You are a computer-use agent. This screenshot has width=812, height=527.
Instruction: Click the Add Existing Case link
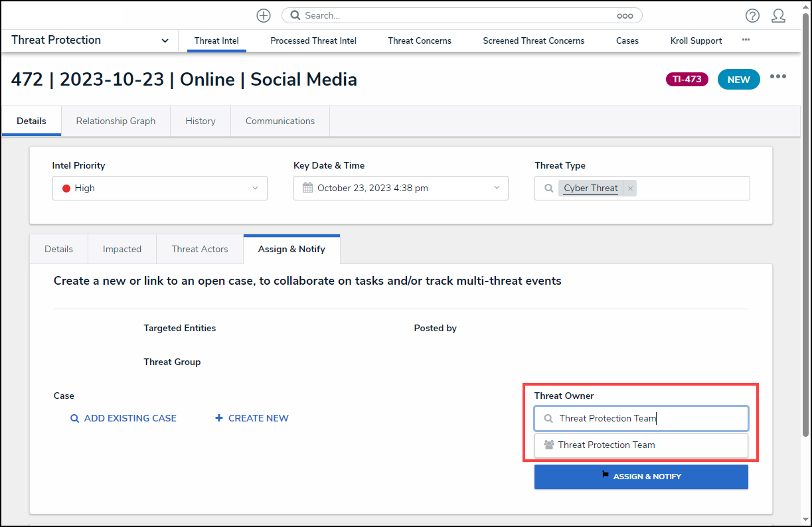pos(123,418)
